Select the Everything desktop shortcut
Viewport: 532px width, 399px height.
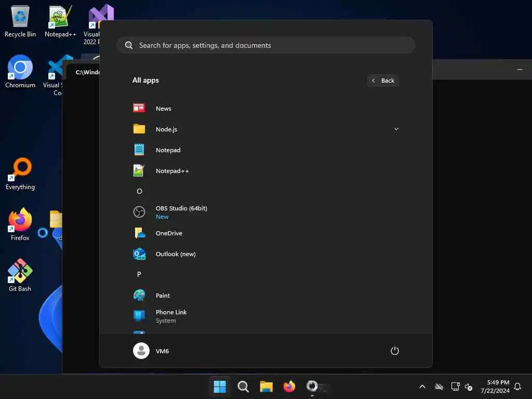20,174
